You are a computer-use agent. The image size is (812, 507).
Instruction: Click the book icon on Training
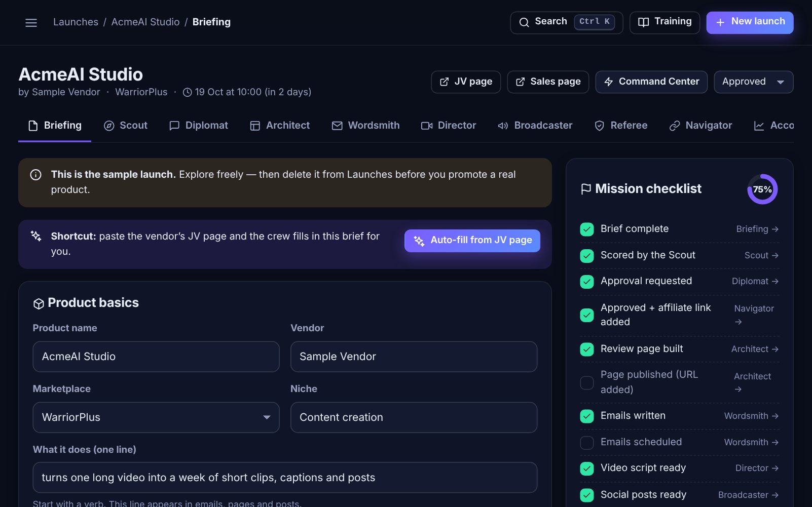643,22
